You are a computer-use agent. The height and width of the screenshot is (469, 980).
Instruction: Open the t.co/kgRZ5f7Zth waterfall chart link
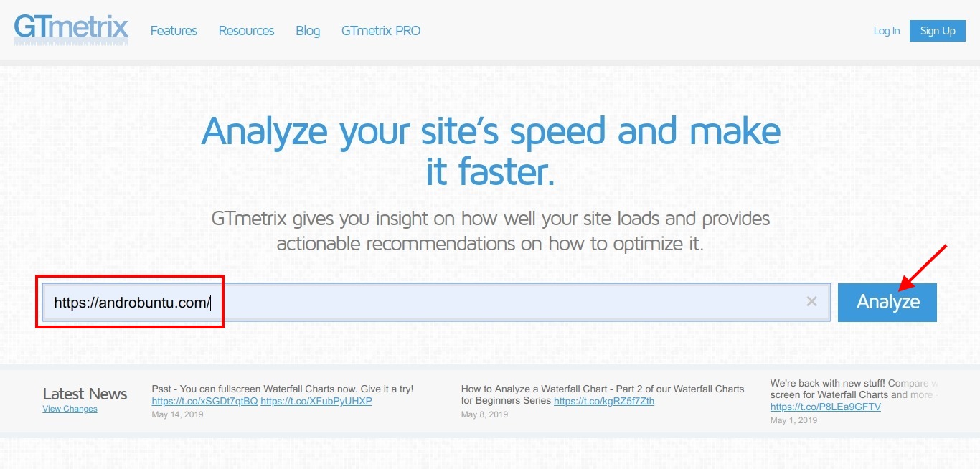tap(604, 401)
